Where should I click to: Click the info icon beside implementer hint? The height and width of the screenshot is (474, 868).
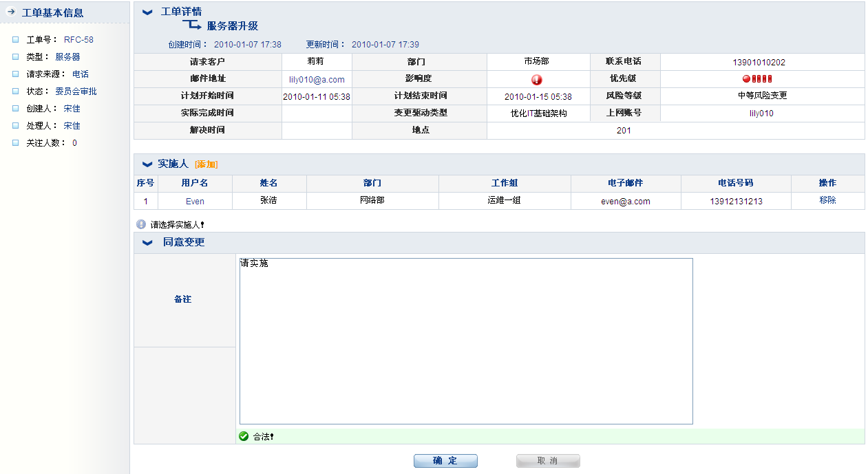click(141, 224)
